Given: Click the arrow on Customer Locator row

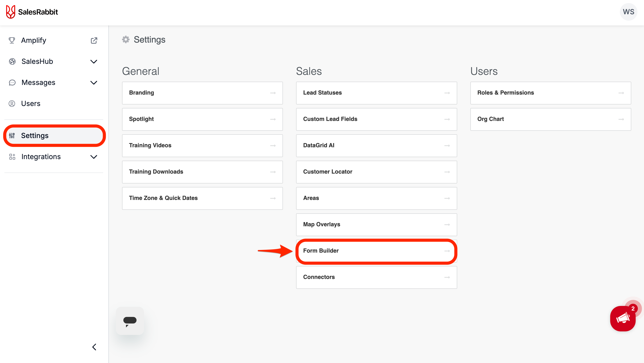Looking at the screenshot, I should point(447,172).
